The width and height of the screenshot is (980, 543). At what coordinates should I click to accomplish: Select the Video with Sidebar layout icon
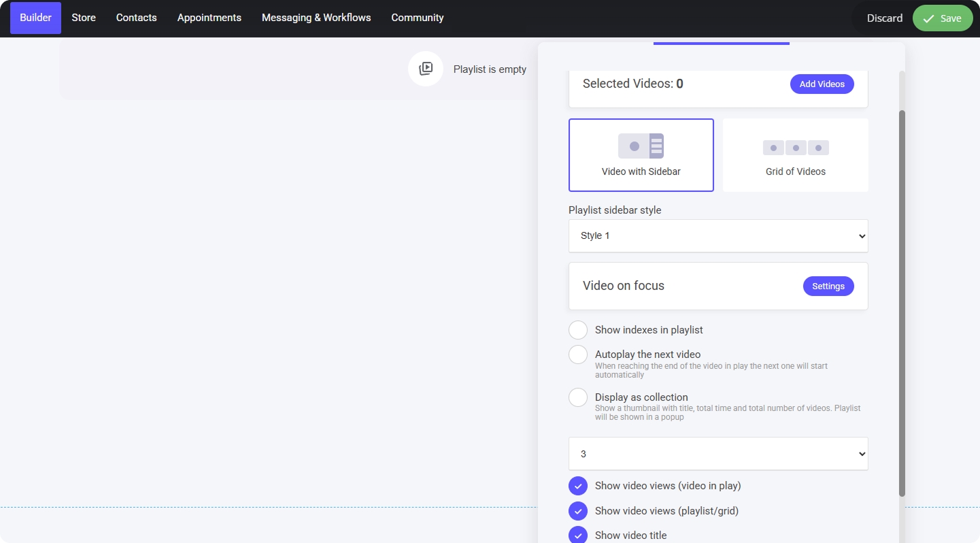(641, 146)
